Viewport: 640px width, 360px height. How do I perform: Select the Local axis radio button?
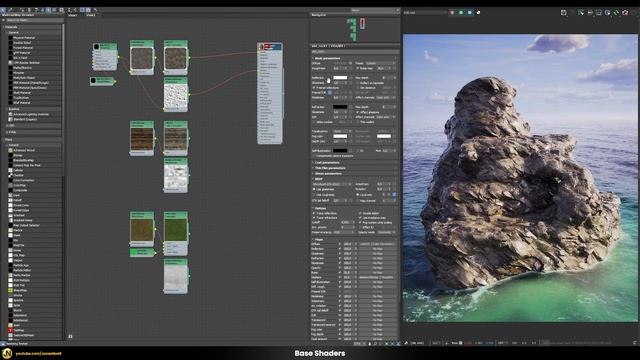[x=358, y=195]
